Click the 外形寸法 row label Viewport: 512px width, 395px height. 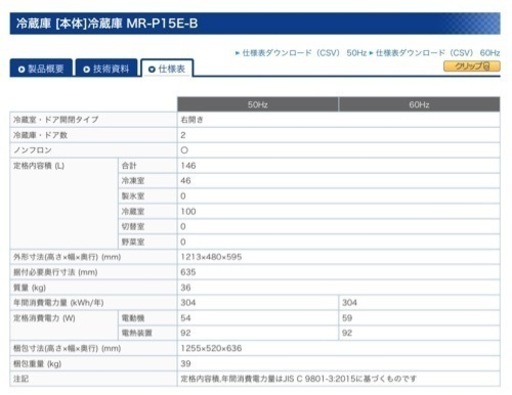click(x=67, y=257)
